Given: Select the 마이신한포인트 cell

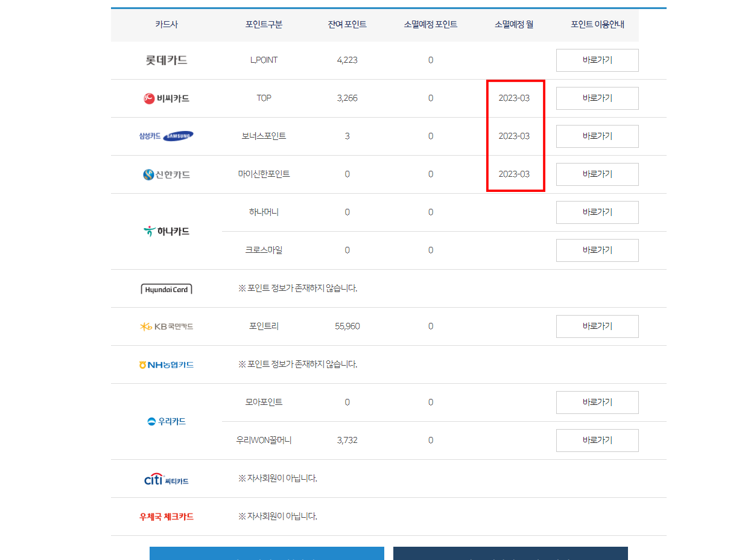Looking at the screenshot, I should 264,174.
